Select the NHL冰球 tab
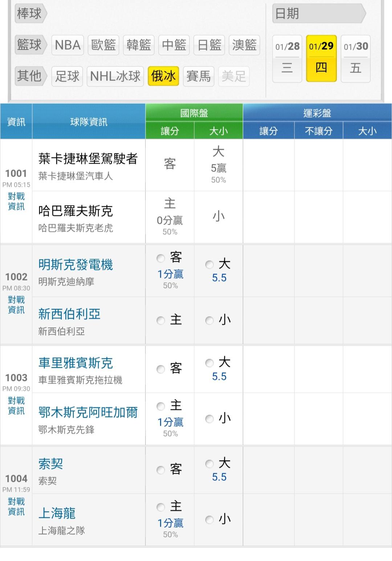 [x=115, y=76]
